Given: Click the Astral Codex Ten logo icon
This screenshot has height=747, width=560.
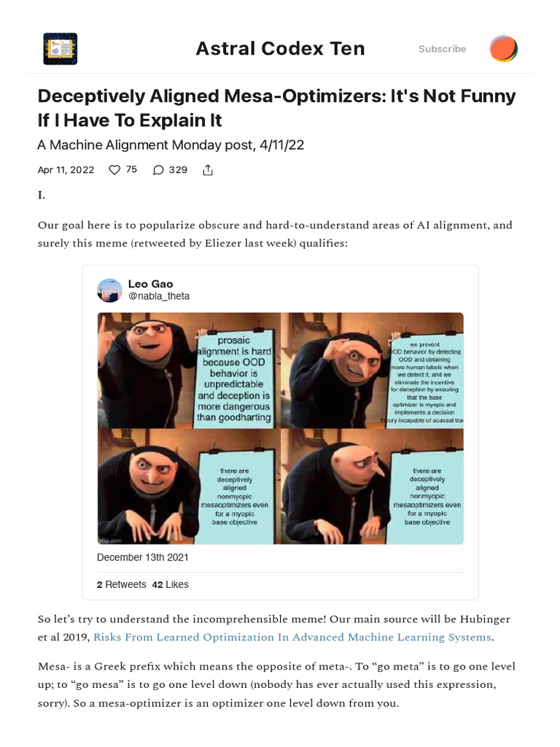Looking at the screenshot, I should pos(60,49).
